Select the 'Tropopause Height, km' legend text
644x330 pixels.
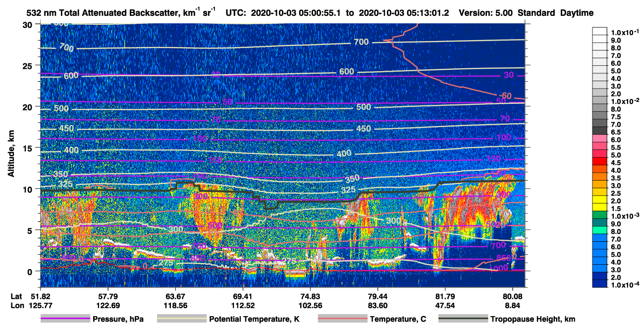(533, 319)
